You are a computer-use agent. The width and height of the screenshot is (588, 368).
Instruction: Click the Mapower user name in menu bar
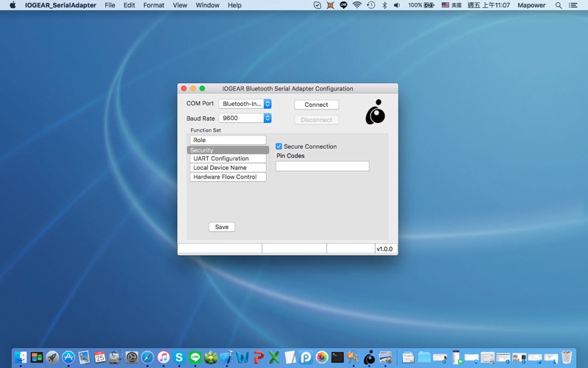coord(531,5)
